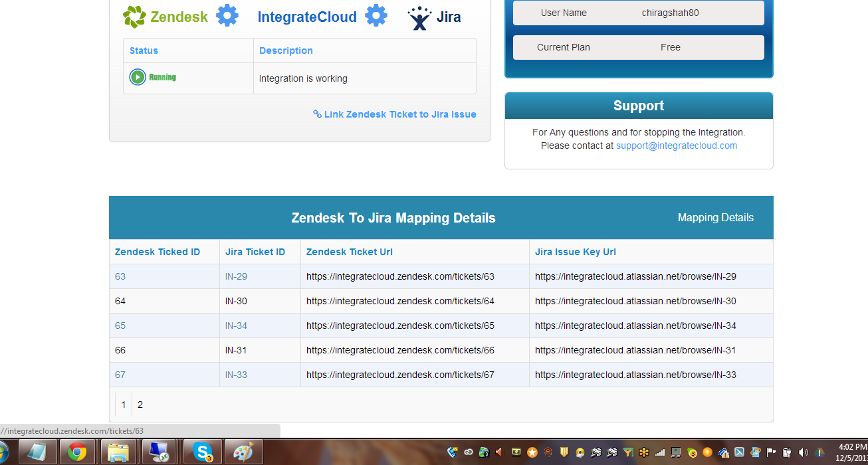Click the Windows Start orb

point(3,452)
